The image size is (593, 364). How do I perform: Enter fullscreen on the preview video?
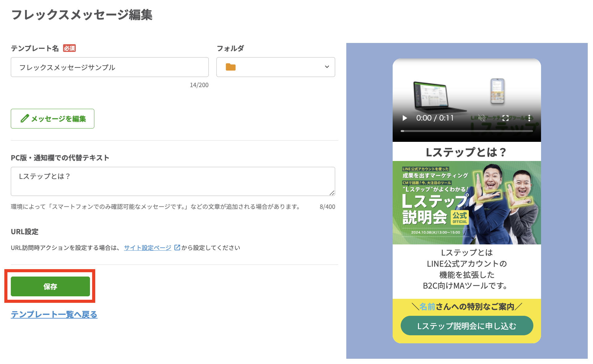(x=506, y=118)
